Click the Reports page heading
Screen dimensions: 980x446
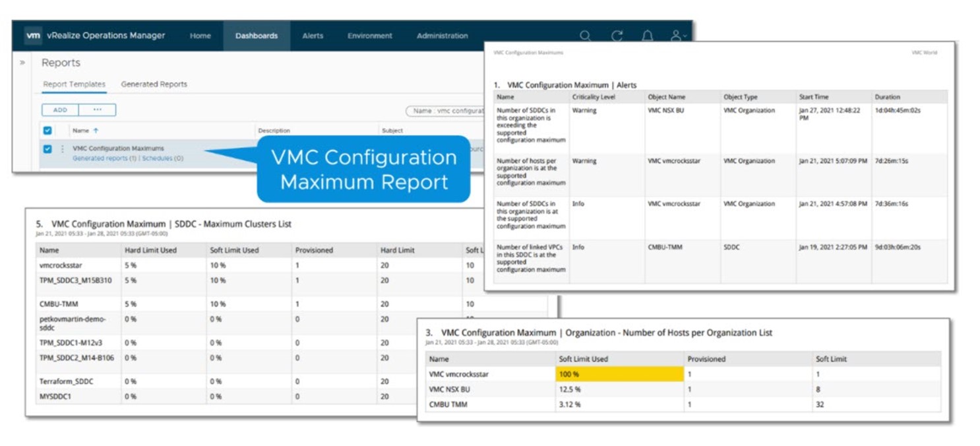pyautogui.click(x=61, y=63)
